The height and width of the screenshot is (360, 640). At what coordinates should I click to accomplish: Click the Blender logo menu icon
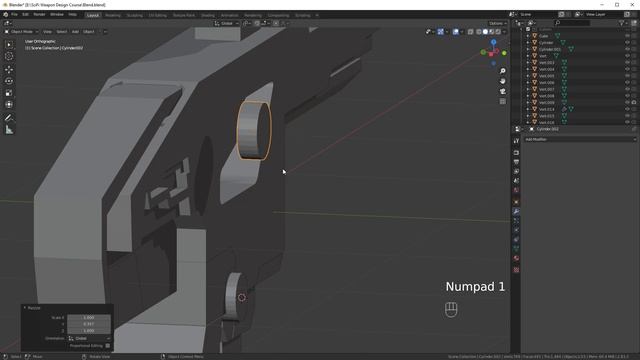5,14
